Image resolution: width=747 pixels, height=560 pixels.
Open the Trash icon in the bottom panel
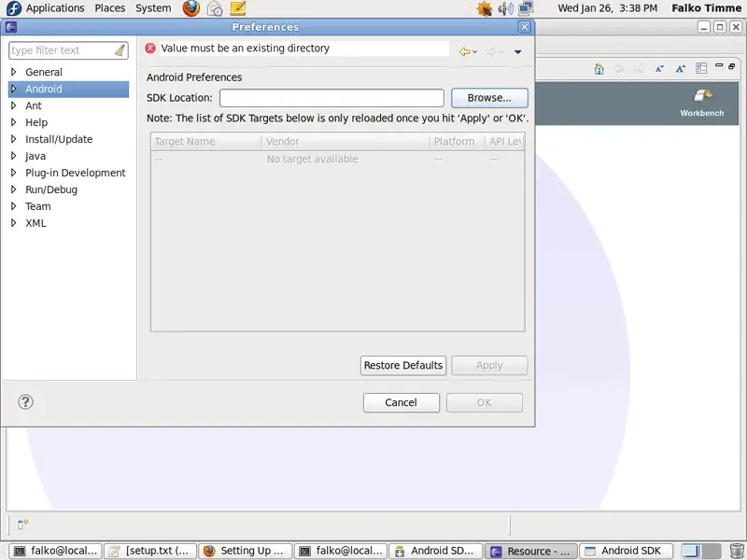click(x=737, y=551)
